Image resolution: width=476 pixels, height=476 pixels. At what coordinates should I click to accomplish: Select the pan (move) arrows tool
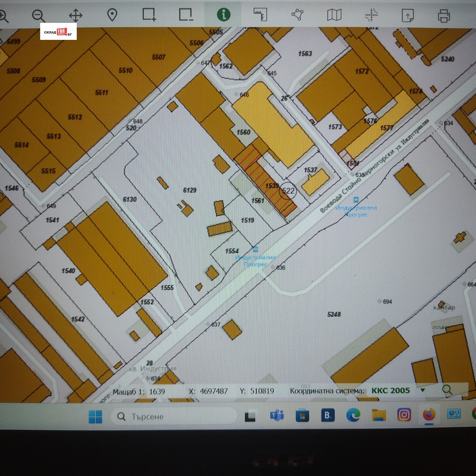point(76,15)
